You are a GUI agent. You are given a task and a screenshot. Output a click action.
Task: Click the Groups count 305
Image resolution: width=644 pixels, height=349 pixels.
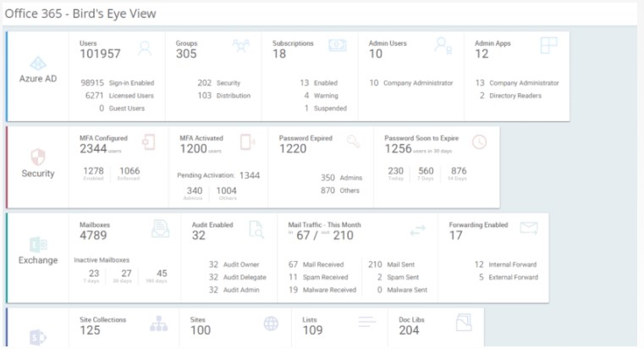186,54
